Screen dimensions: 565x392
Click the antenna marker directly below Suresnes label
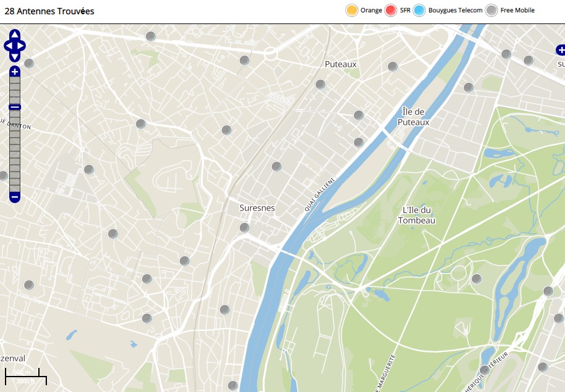245,228
